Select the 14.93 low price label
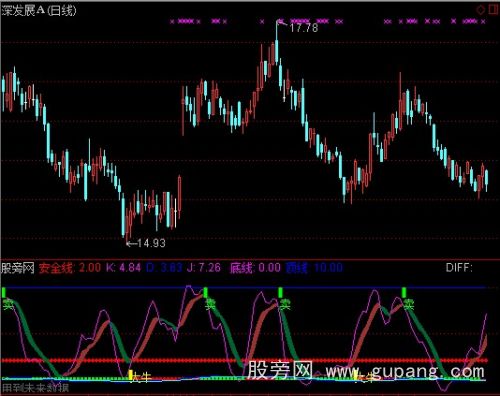The height and width of the screenshot is (396, 500). [x=151, y=243]
